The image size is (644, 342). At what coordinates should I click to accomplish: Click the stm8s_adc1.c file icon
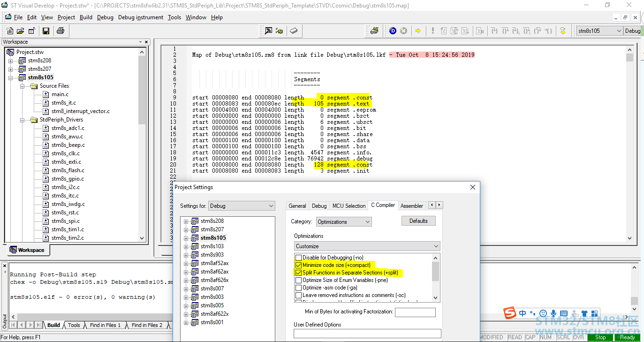pyautogui.click(x=46, y=128)
